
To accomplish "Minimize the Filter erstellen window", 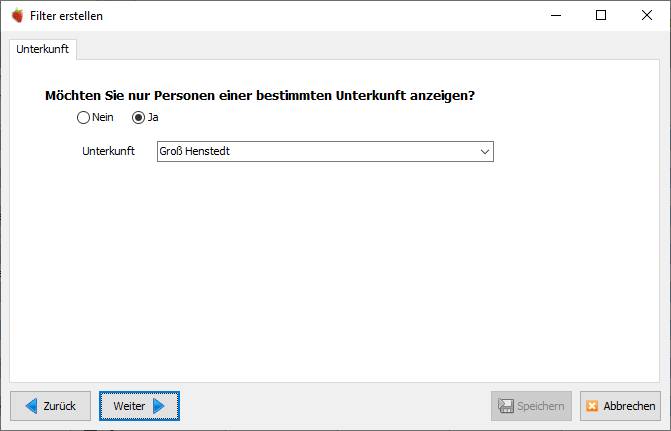I will click(556, 15).
